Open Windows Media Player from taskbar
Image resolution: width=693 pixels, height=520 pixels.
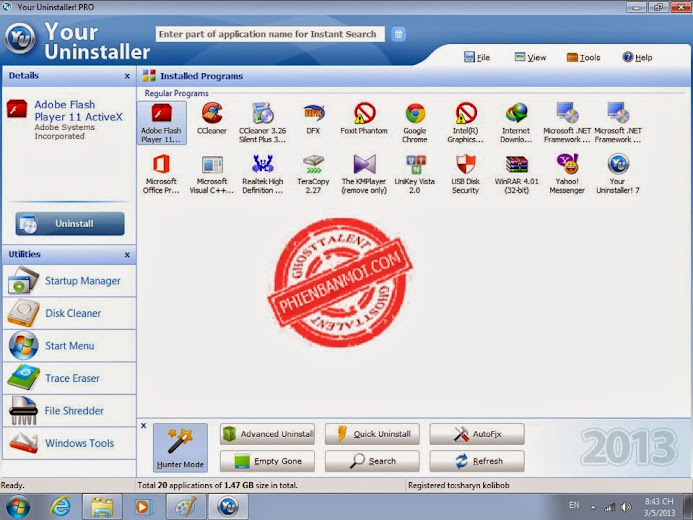point(142,506)
